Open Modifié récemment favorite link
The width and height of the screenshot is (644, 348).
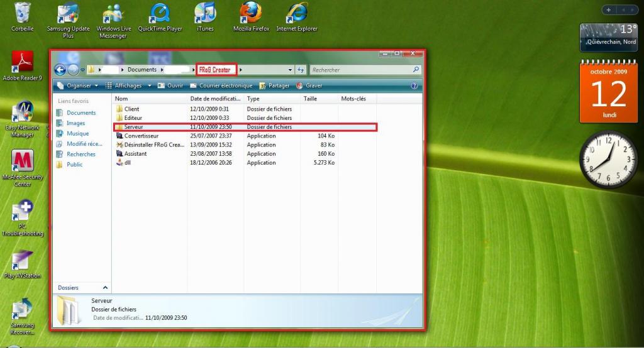pyautogui.click(x=85, y=144)
